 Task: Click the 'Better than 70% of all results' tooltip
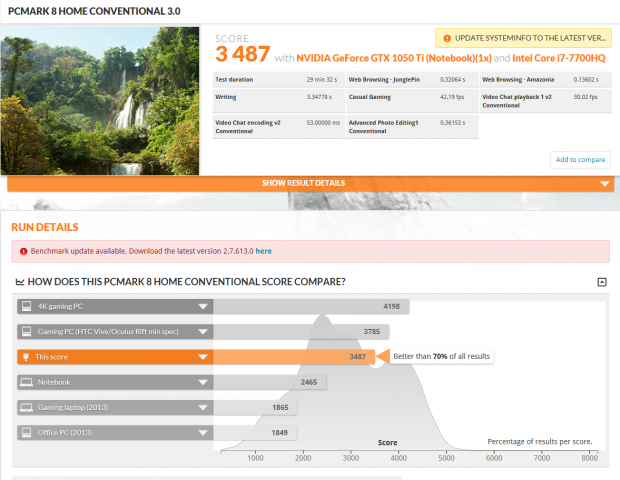pyautogui.click(x=441, y=356)
